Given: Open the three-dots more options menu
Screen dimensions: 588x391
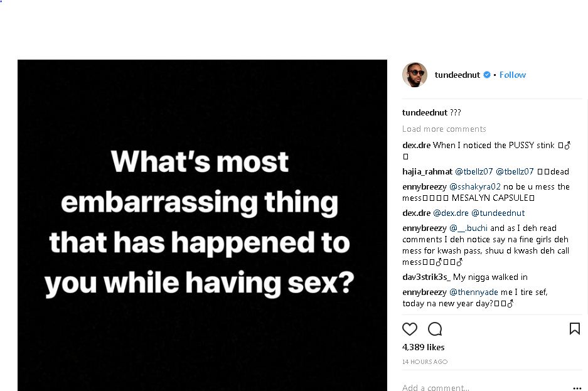Looking at the screenshot, I should pyautogui.click(x=577, y=388).
